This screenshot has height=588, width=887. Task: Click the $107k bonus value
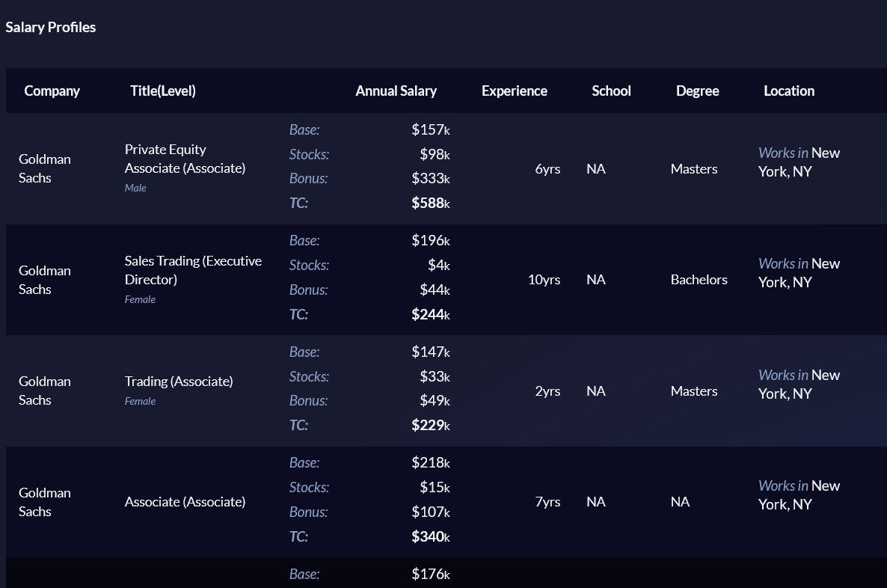(431, 512)
